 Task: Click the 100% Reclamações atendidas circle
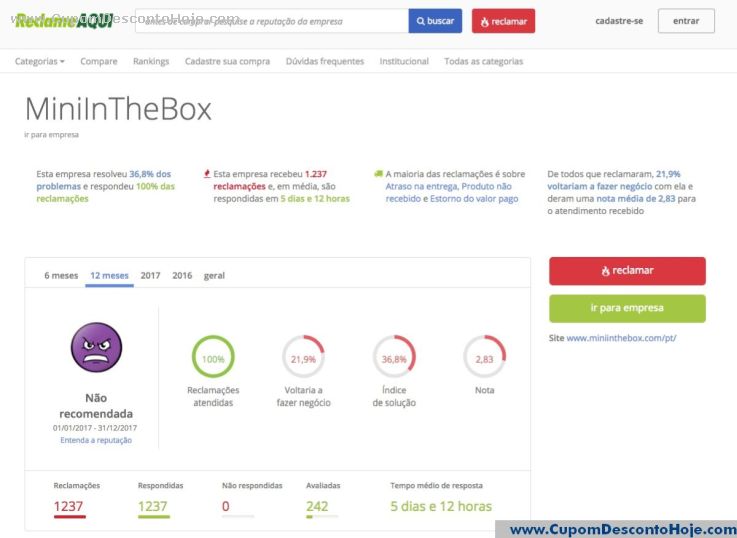click(213, 356)
